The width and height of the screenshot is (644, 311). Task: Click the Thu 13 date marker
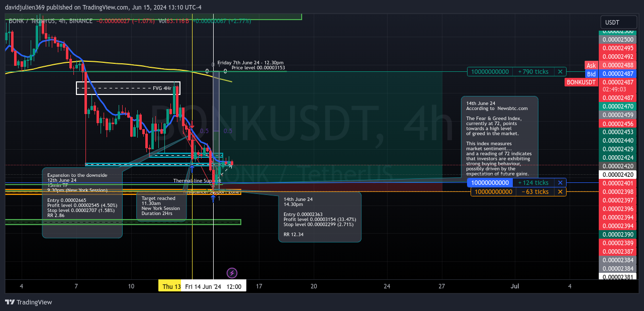pyautogui.click(x=171, y=286)
